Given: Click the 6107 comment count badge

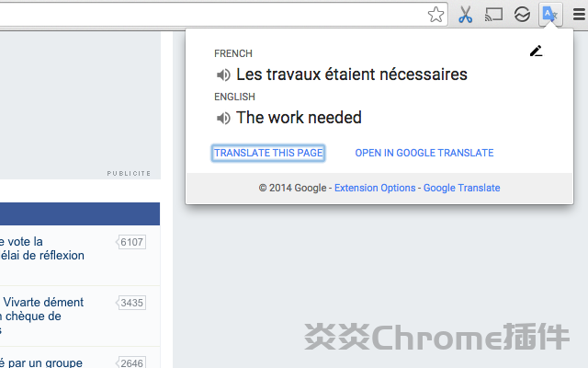Looking at the screenshot, I should click(131, 242).
